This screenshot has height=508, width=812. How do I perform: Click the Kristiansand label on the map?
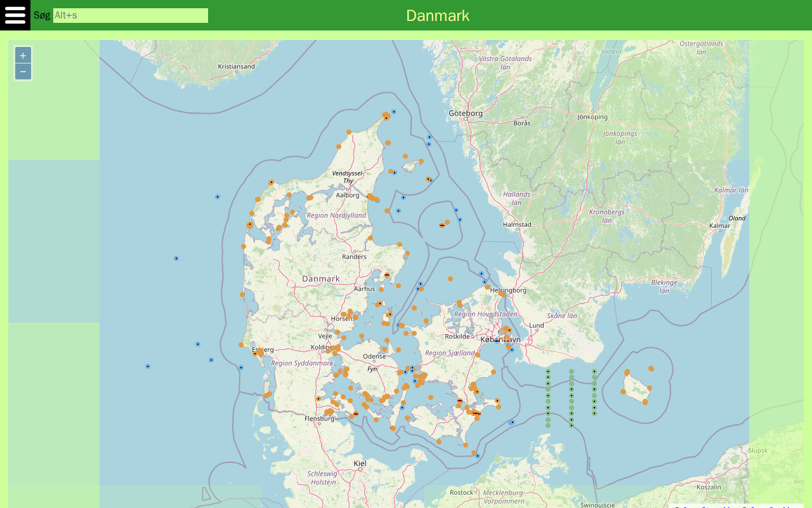coord(236,66)
